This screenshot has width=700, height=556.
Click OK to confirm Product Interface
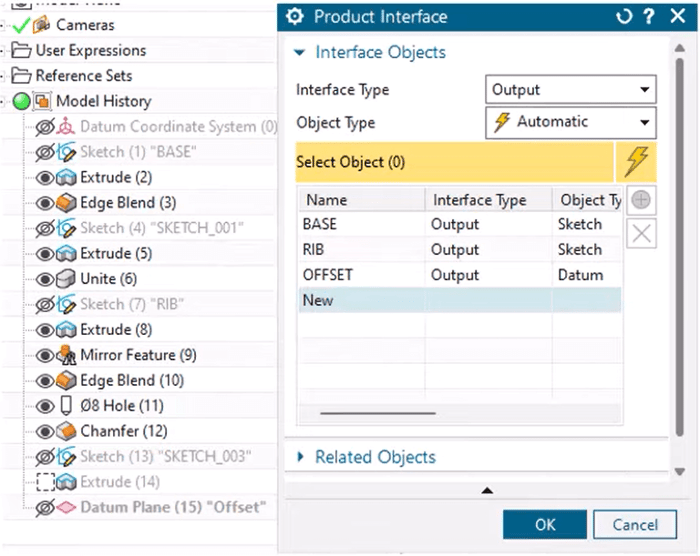[545, 524]
